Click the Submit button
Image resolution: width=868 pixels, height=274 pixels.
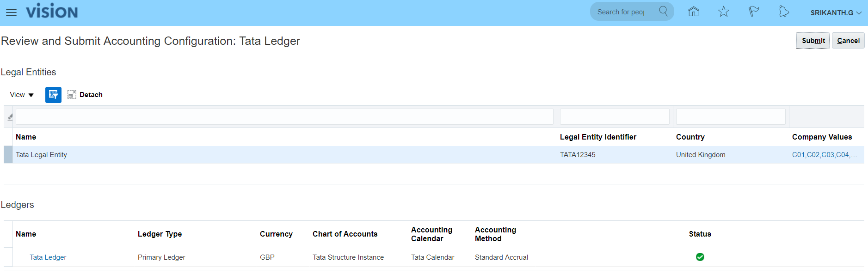tap(813, 41)
